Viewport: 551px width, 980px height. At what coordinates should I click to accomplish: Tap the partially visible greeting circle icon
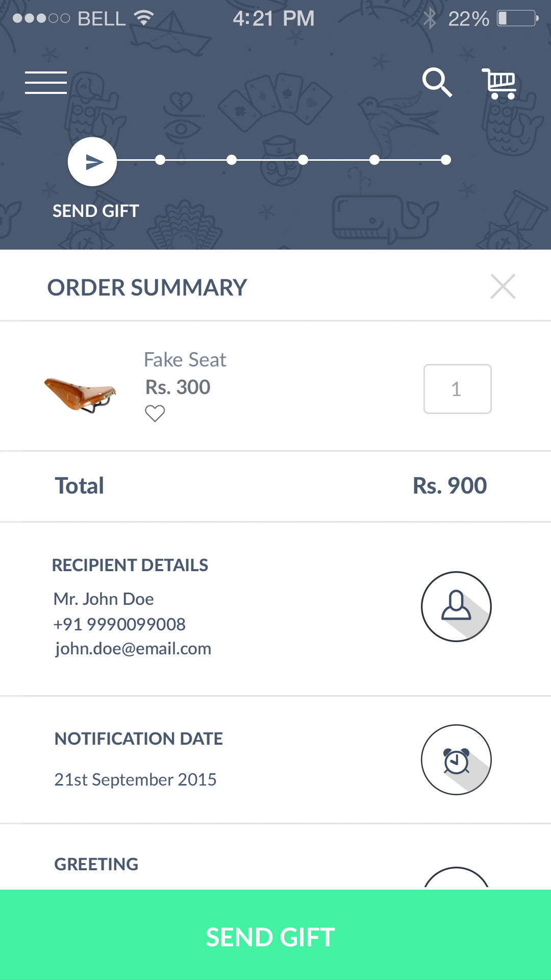(x=456, y=879)
